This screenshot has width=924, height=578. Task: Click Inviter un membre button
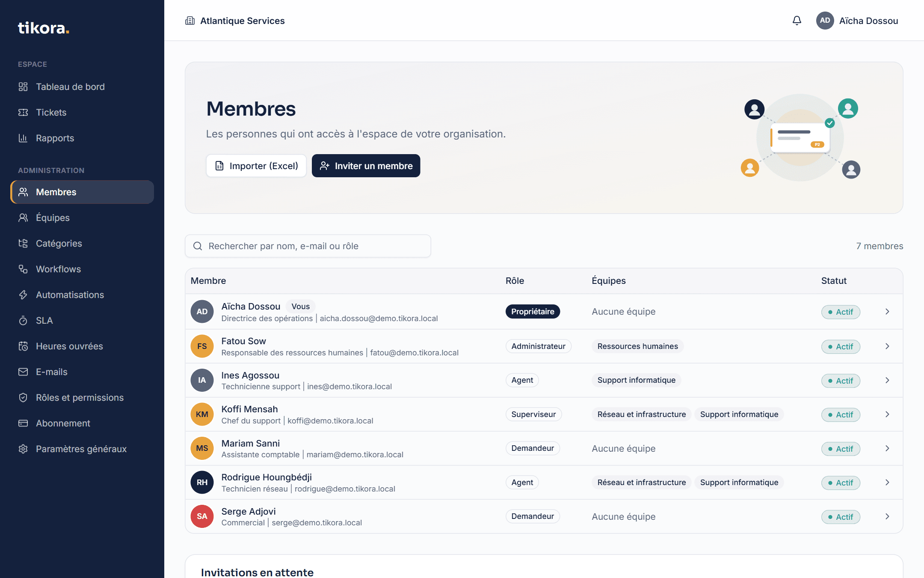(x=366, y=166)
